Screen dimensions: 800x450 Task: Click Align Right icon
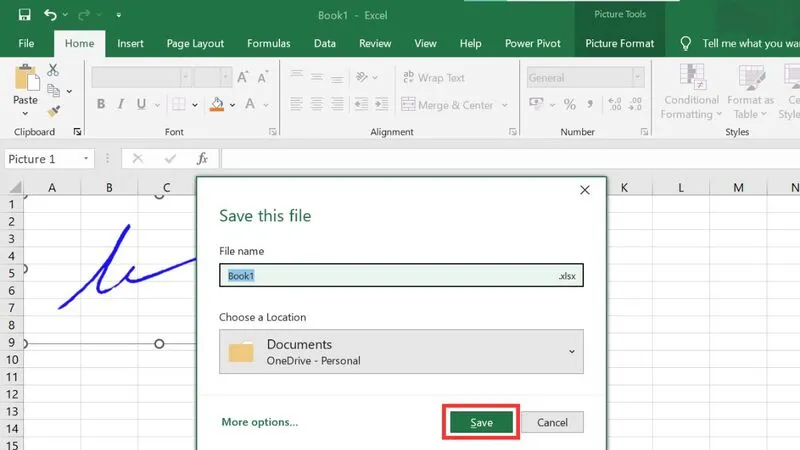337,104
